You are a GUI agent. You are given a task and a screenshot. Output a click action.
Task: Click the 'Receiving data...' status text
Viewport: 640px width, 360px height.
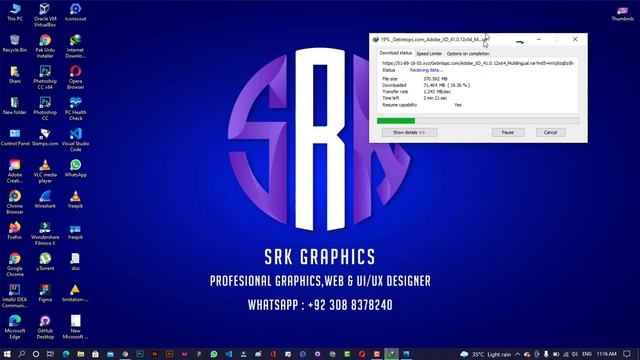pos(426,70)
